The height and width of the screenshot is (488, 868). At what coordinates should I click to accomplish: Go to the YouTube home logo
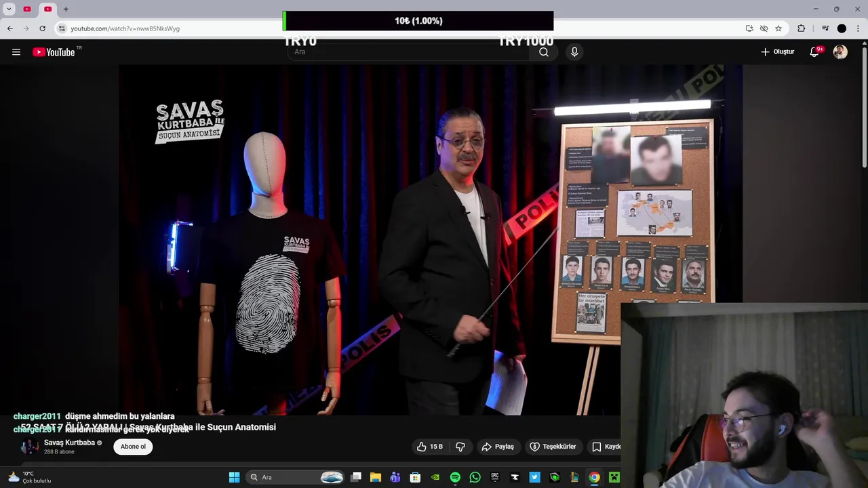tap(54, 52)
